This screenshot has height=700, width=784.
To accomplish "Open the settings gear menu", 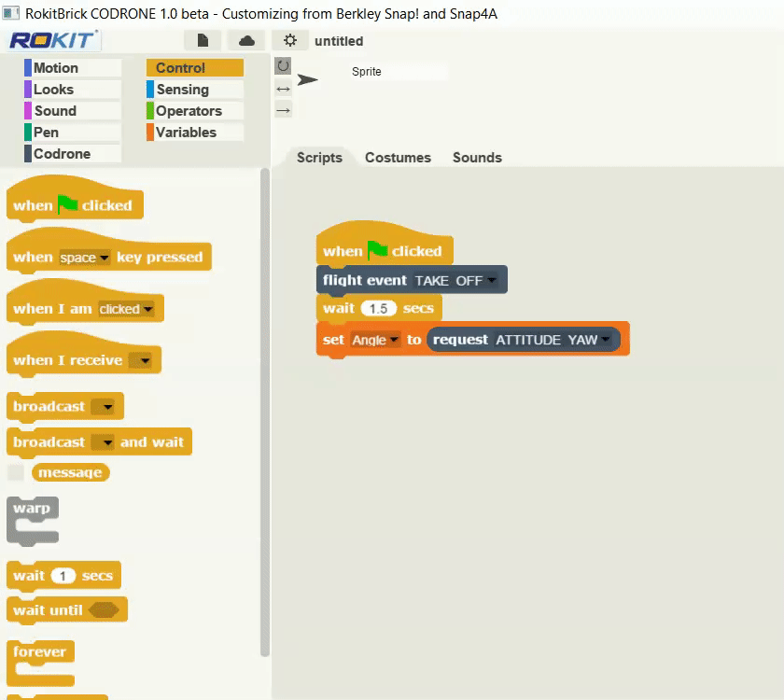I will 290,40.
